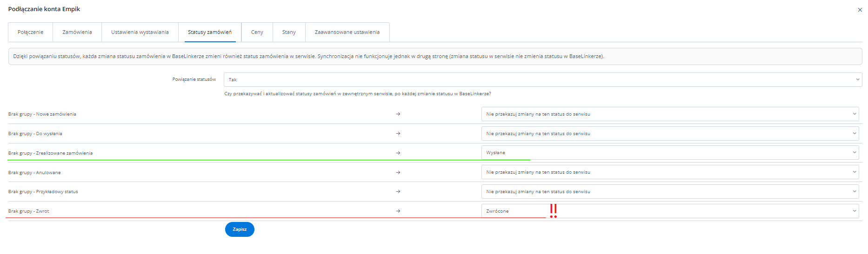Select the Statusy zamówień tab
Screen dimensions: 868x254
209,32
